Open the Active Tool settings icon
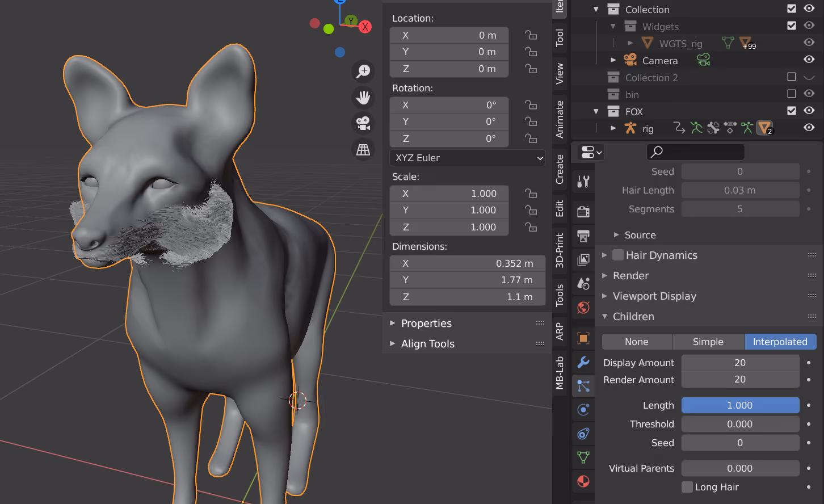Image resolution: width=824 pixels, height=504 pixels. point(583,182)
